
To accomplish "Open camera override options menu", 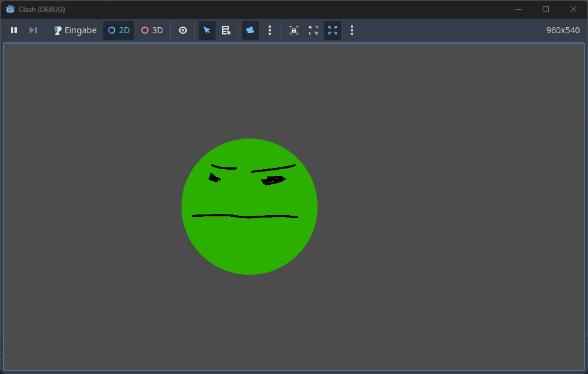I will (x=270, y=30).
